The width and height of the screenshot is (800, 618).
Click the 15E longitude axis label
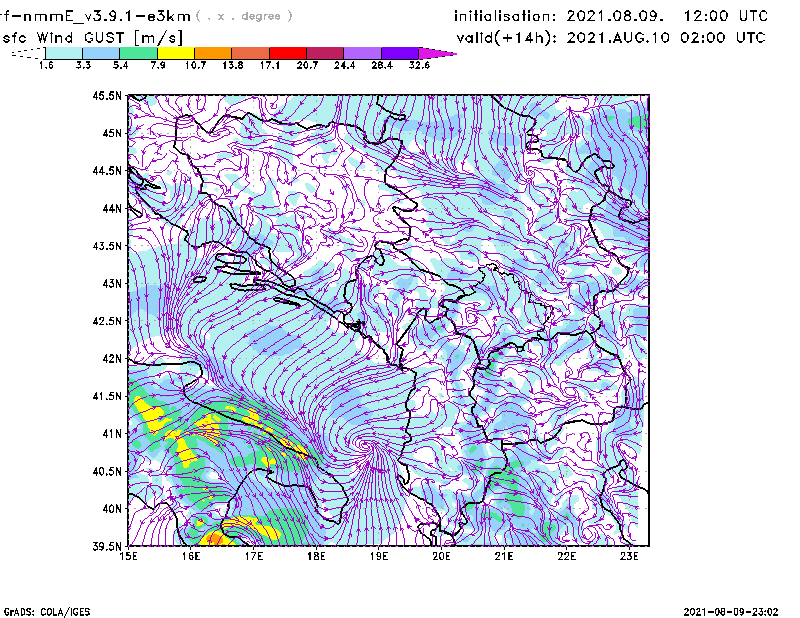click(129, 556)
